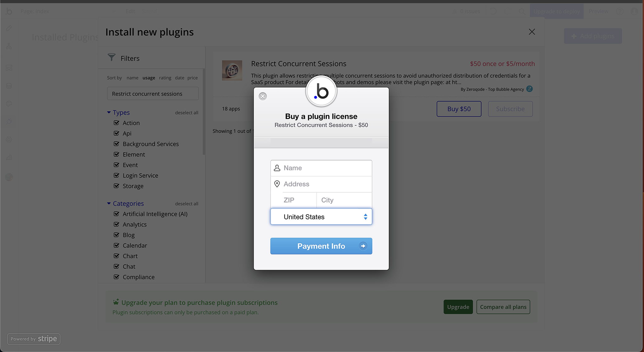
Task: Click the green Upgrade button
Action: 458,307
